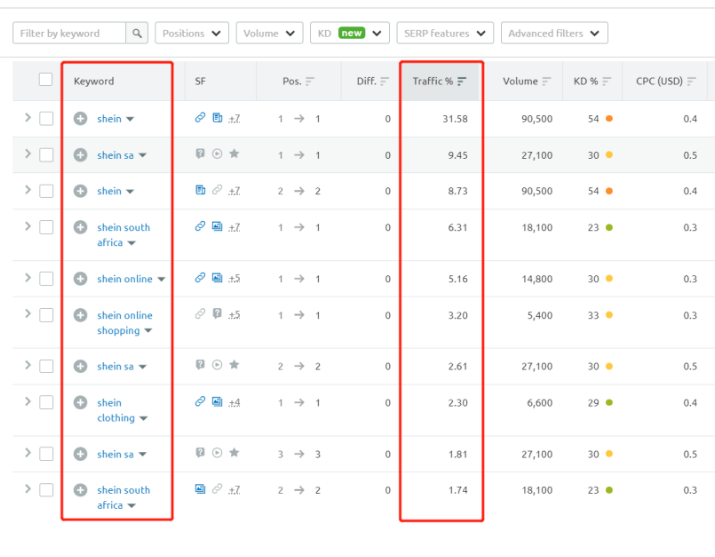Click the plus icon for shein online shopping
The height and width of the screenshot is (557, 715).
(80, 315)
